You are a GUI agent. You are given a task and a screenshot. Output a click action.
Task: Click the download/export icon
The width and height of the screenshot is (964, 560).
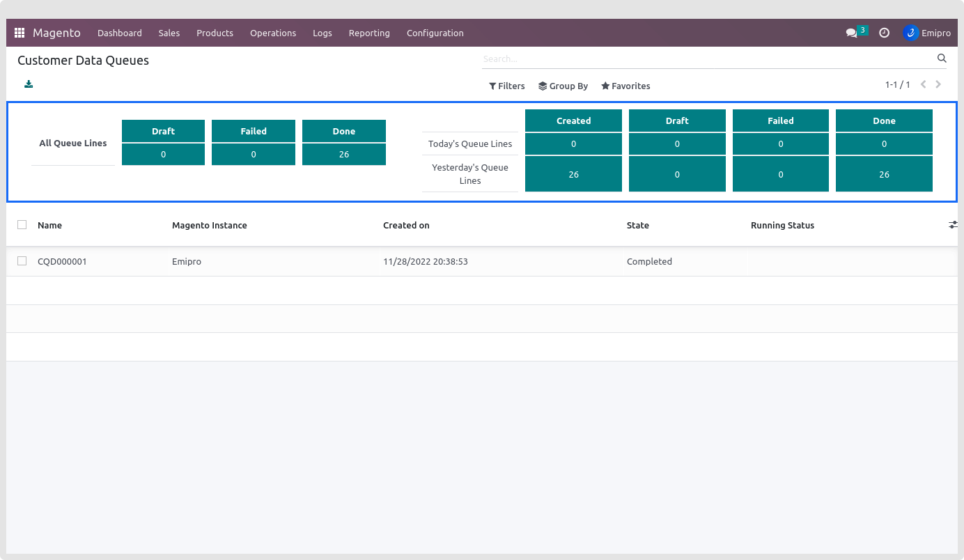pyautogui.click(x=29, y=84)
